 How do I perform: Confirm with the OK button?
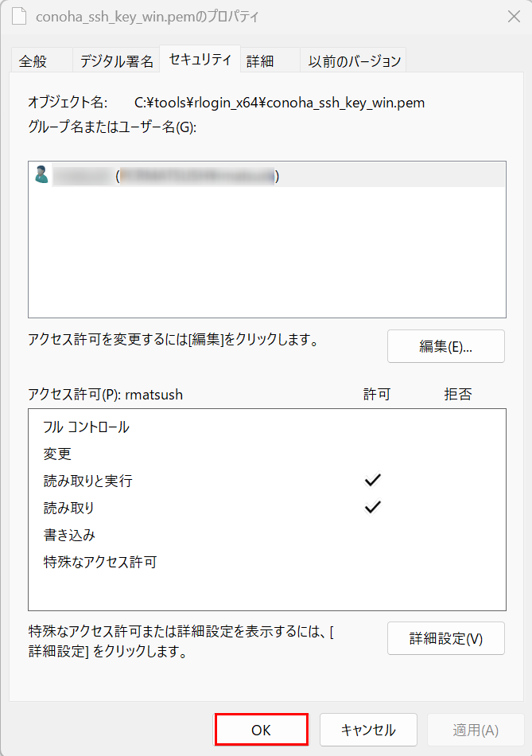[261, 730]
